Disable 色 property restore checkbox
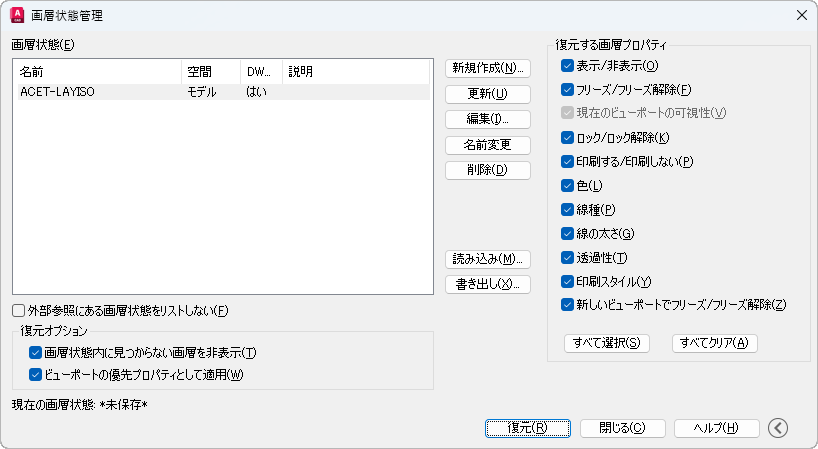The image size is (818, 449). pyautogui.click(x=568, y=185)
